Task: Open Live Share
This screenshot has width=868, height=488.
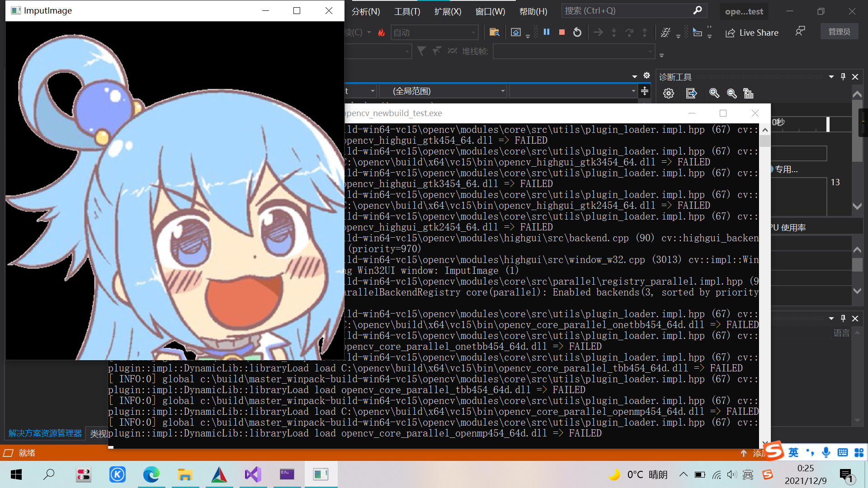Action: pos(752,33)
